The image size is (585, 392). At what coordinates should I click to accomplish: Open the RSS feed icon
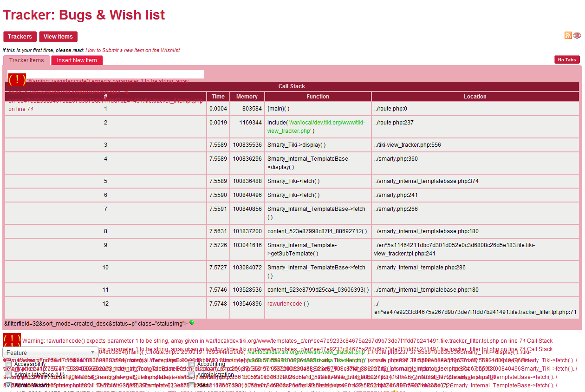coord(568,35)
